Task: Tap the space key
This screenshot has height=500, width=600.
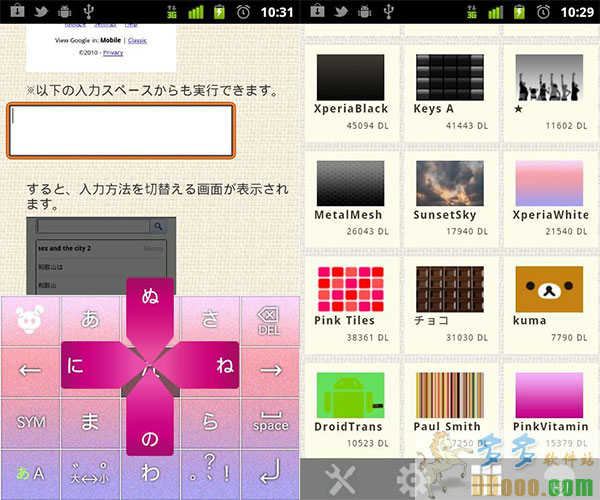Action: [x=270, y=422]
